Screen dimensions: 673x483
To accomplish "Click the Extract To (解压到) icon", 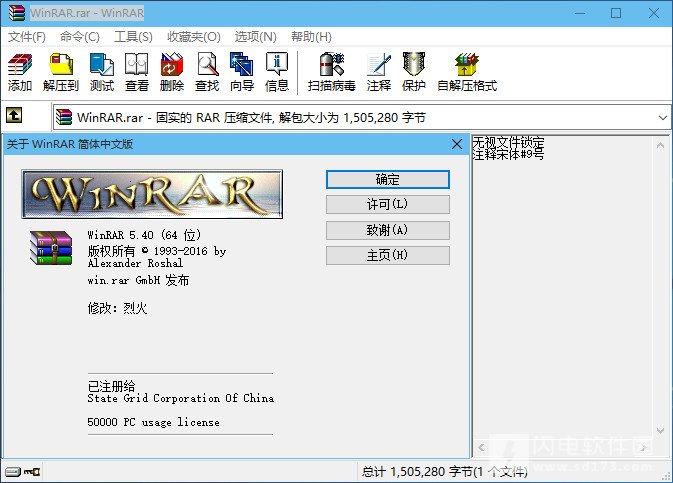I will (x=61, y=72).
